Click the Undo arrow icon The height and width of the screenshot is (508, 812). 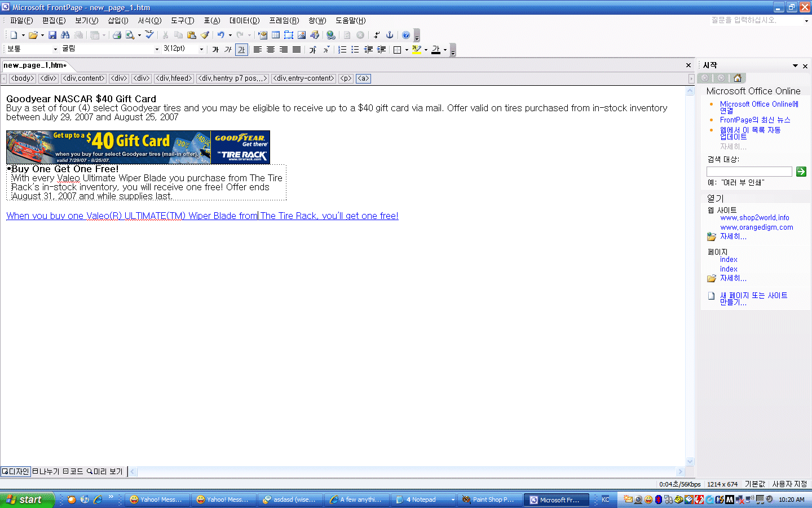click(220, 35)
